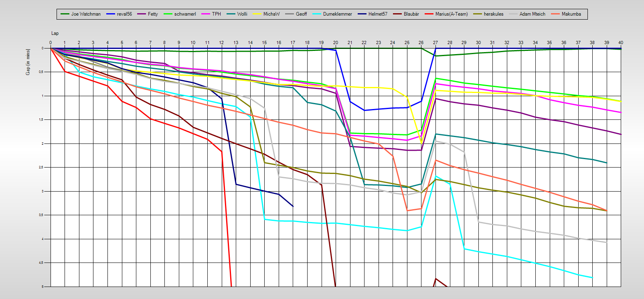Click the cyan Dumeklemmer legend swatch
The image size is (644, 299).
pyautogui.click(x=317, y=14)
